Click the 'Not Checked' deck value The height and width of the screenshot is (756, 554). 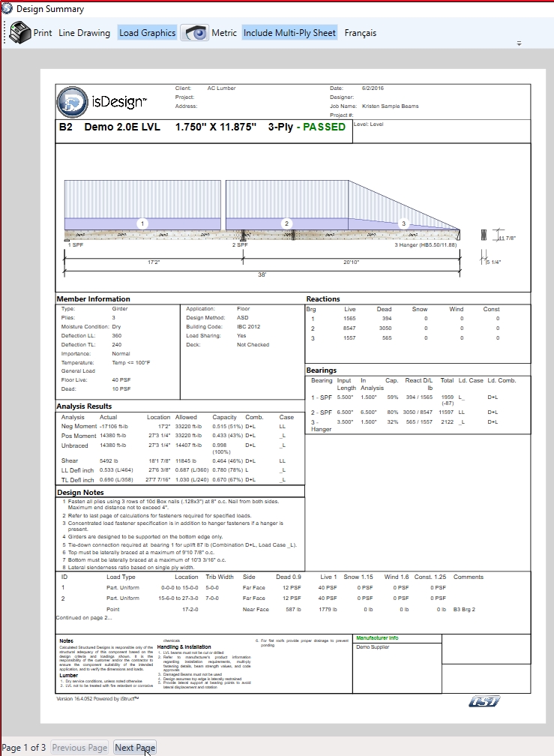253,345
